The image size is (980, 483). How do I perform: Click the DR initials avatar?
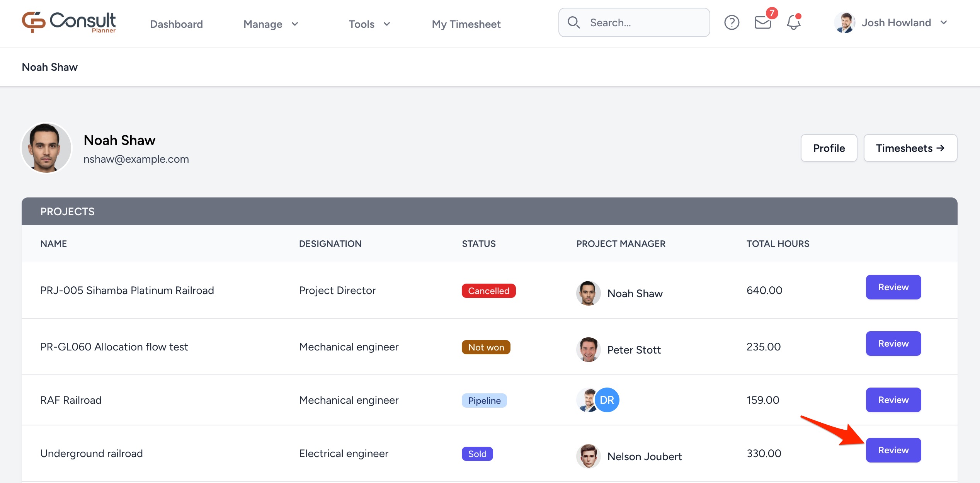pyautogui.click(x=607, y=400)
